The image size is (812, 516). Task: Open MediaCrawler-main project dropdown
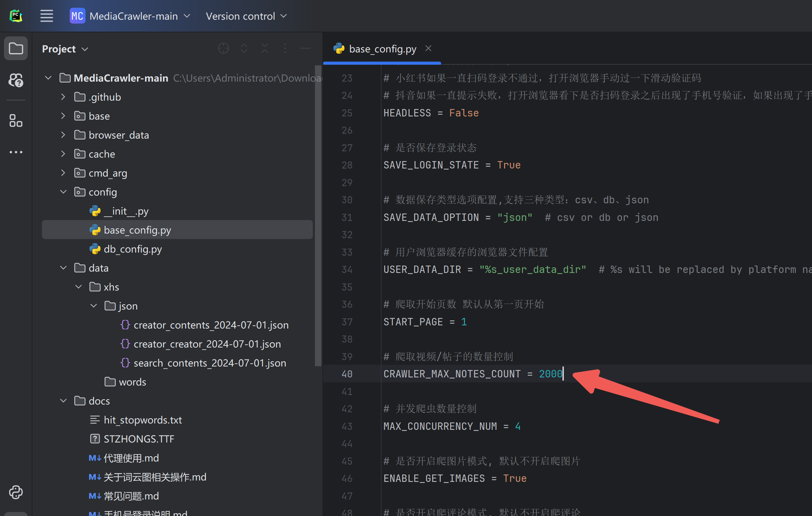coord(140,16)
